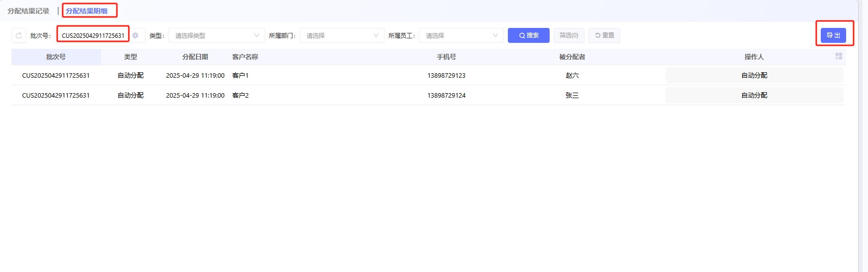
Task: Click the 手机号 column header
Action: [446, 57]
